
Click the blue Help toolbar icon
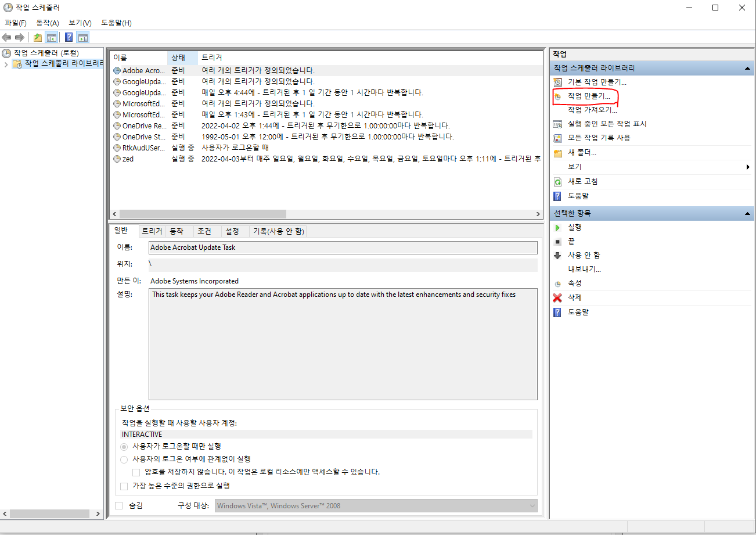point(69,37)
